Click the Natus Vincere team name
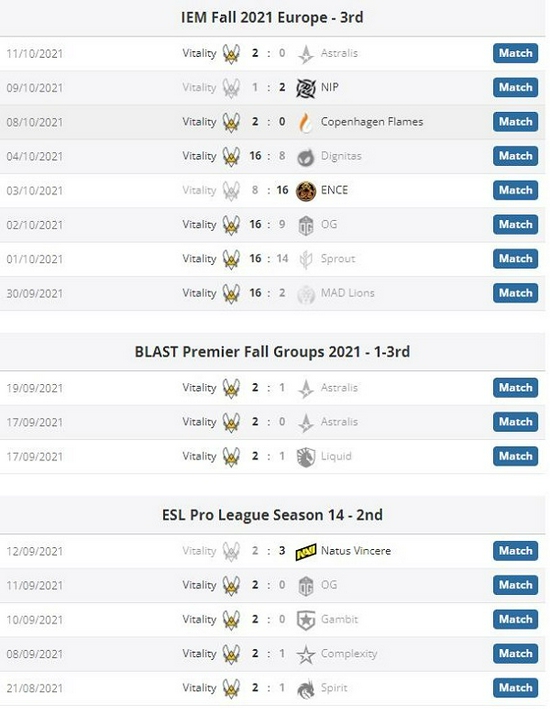550x709 pixels. tap(356, 551)
